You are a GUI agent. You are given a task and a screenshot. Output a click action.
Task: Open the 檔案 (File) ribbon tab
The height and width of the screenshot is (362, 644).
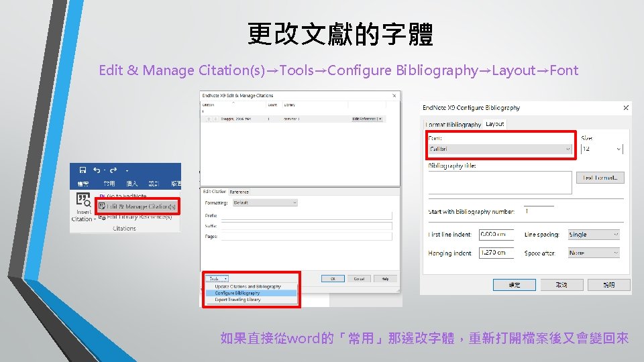[83, 184]
